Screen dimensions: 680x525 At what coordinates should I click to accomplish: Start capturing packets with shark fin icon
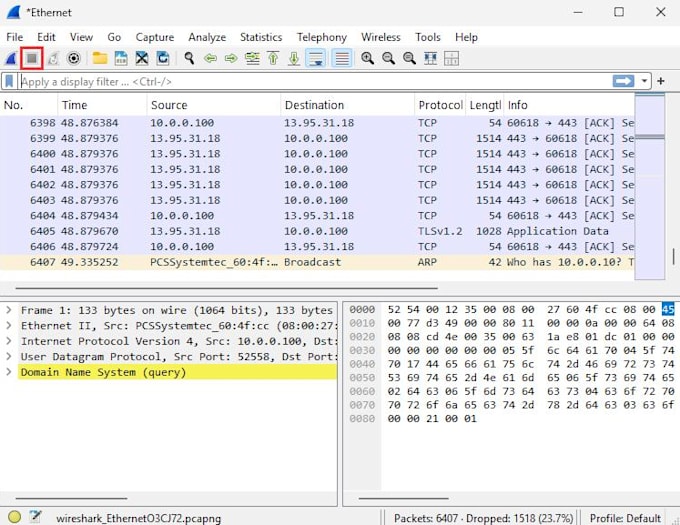point(11,58)
